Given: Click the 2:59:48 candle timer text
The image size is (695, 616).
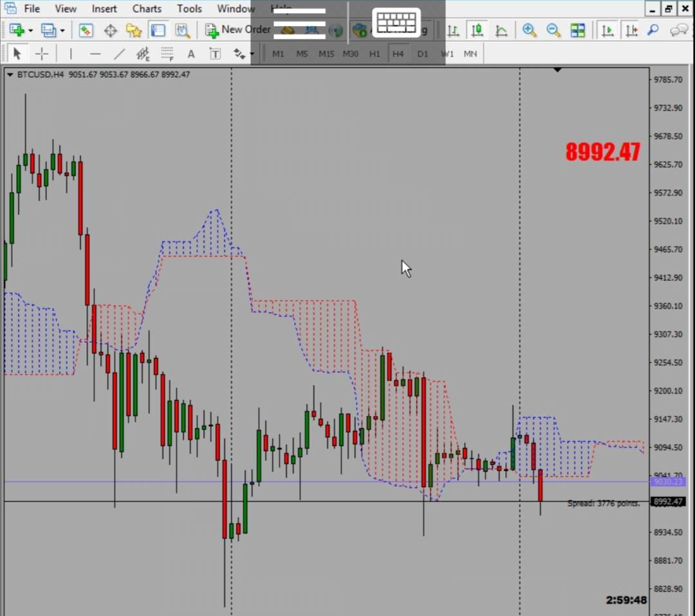Looking at the screenshot, I should click(626, 600).
